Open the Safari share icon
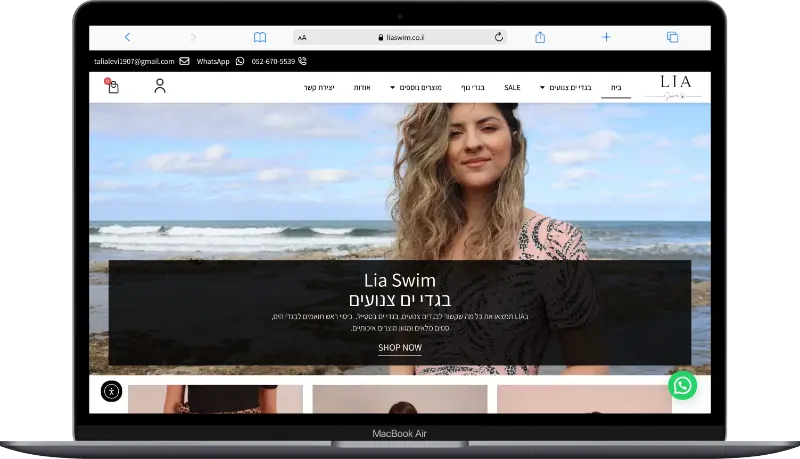800x459 pixels. click(x=540, y=37)
